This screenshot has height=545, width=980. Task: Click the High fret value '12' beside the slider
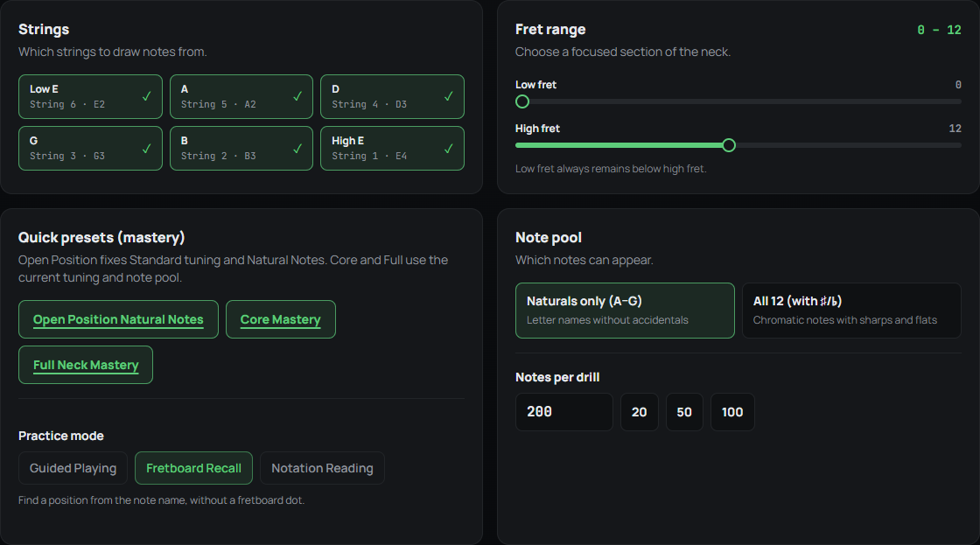tap(955, 128)
